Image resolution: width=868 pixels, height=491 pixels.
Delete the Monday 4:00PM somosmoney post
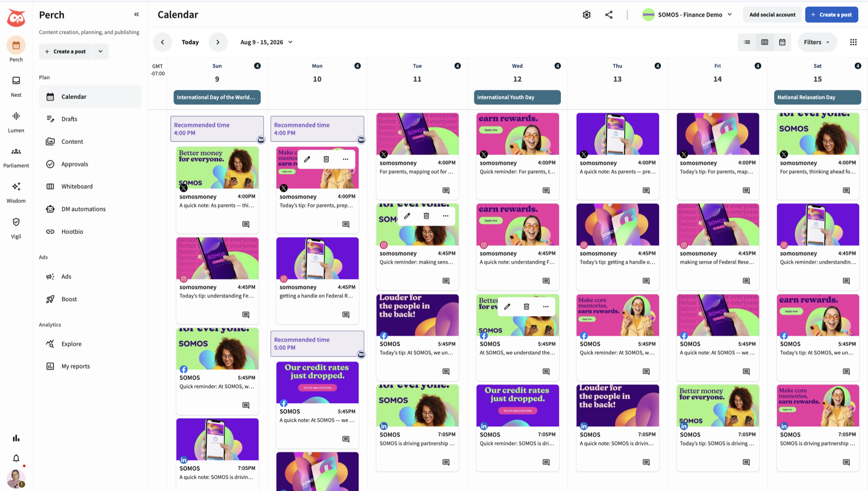pyautogui.click(x=326, y=159)
